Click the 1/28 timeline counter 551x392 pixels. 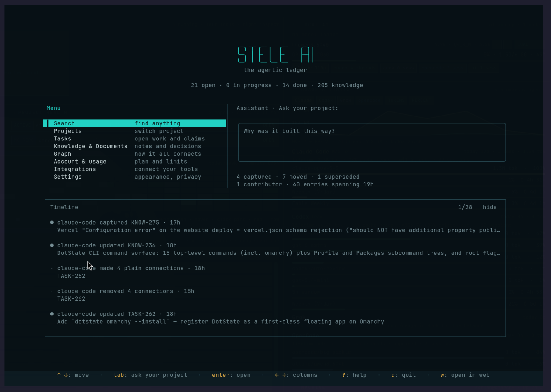[x=465, y=207]
